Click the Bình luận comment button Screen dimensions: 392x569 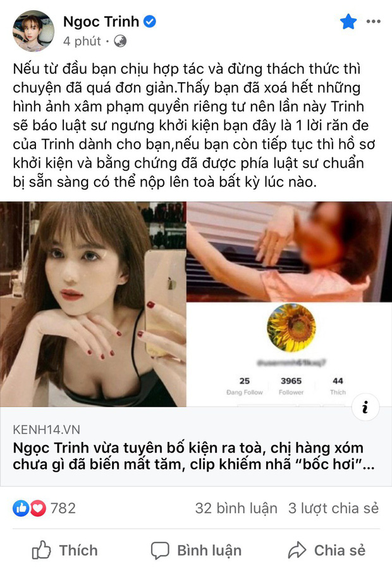[196, 550]
